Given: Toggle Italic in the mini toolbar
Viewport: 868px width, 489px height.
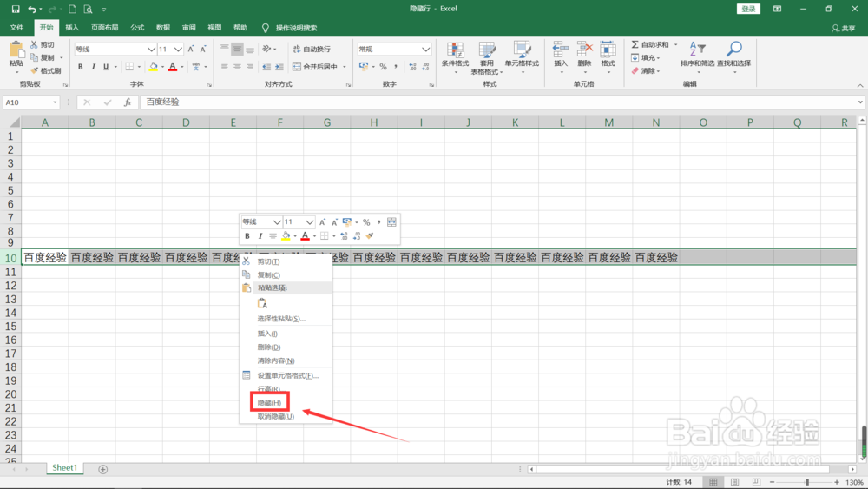Looking at the screenshot, I should tap(260, 236).
